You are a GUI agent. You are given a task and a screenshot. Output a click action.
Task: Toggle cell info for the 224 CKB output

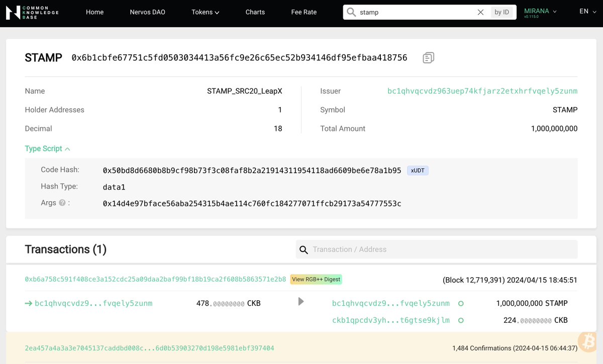coord(461,320)
